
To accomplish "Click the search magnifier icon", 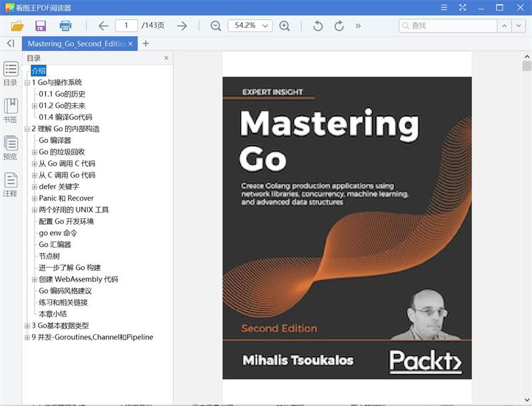I will pyautogui.click(x=405, y=25).
